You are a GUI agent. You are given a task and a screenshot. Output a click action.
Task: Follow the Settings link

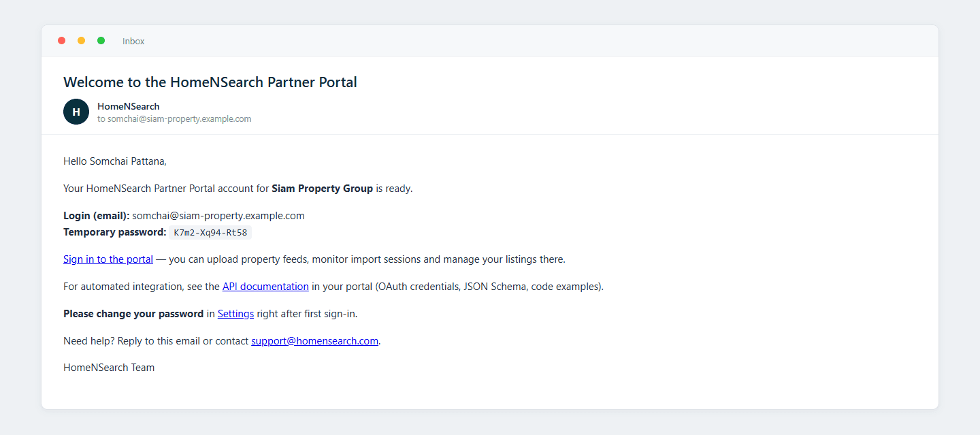[235, 314]
